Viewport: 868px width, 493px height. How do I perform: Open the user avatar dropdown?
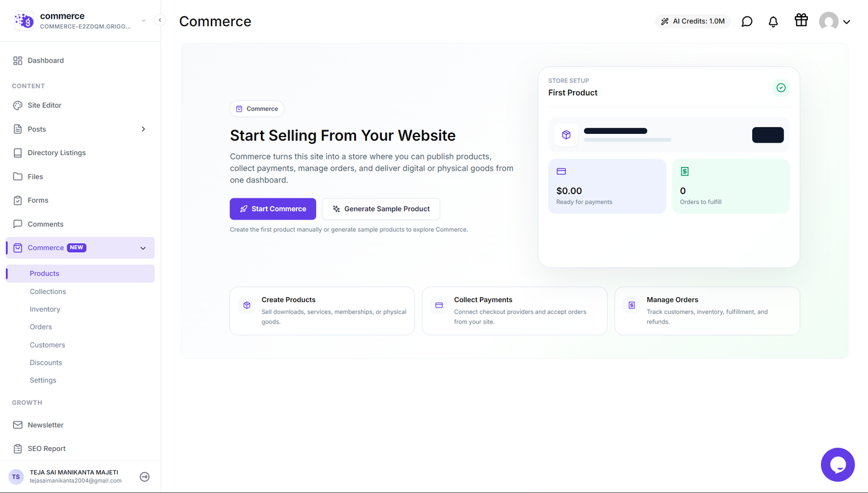834,22
